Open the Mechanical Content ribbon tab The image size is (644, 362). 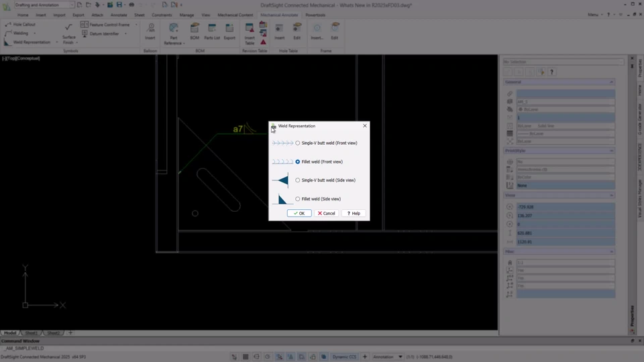click(x=235, y=15)
